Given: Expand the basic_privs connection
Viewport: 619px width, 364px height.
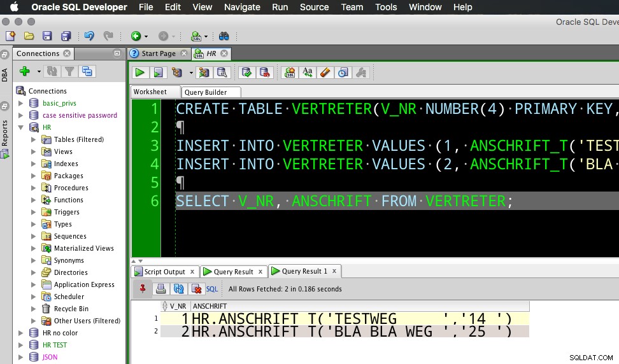Looking at the screenshot, I should tap(21, 103).
